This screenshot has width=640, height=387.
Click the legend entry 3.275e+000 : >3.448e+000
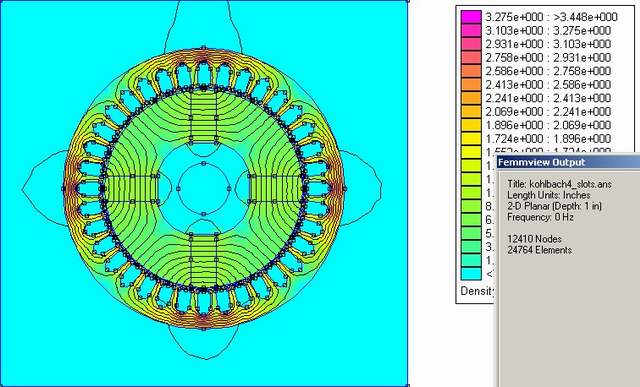pos(551,17)
